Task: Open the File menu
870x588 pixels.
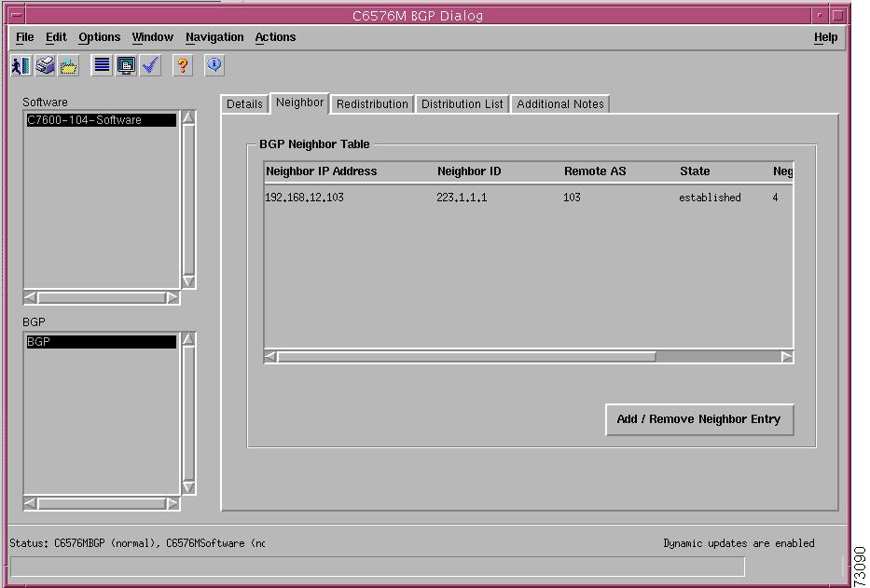Action: tap(24, 37)
